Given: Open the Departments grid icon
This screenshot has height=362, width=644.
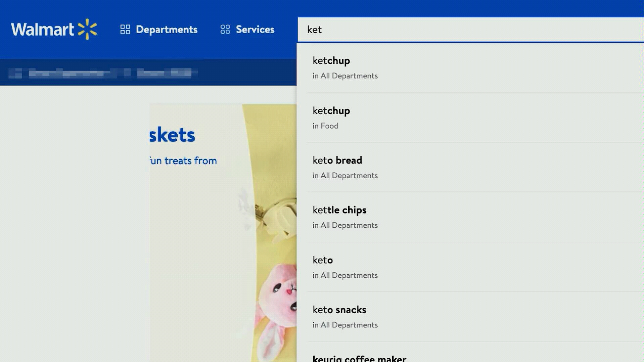Looking at the screenshot, I should 125,30.
